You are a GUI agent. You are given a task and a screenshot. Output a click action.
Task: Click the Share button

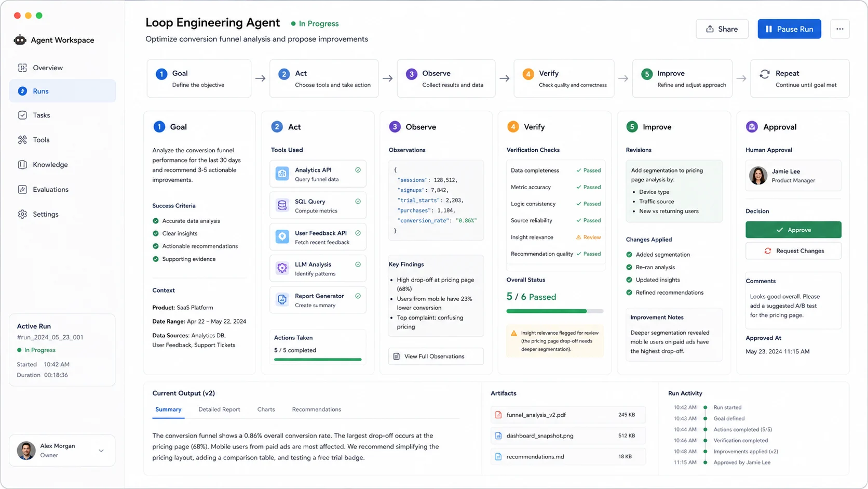(x=722, y=29)
